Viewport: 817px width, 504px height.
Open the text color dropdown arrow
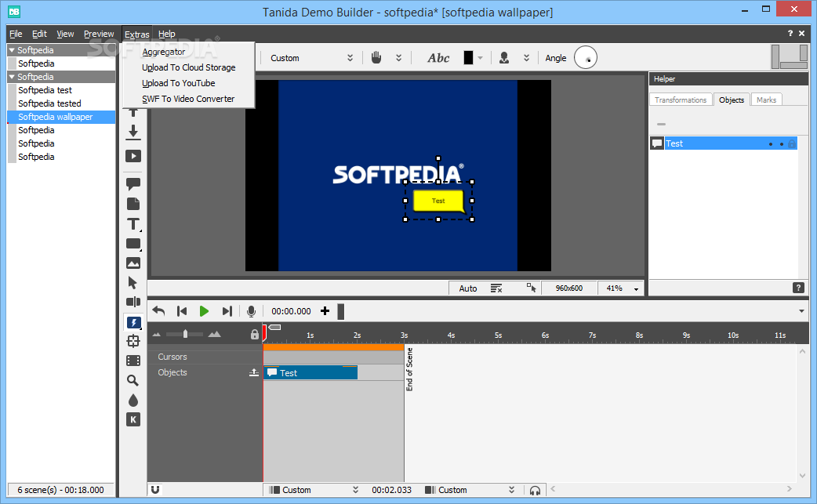(481, 58)
